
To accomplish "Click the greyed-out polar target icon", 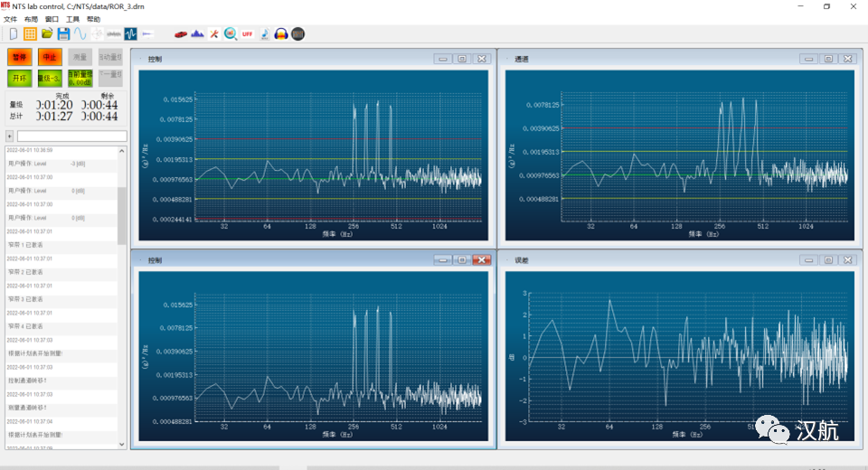I will click(97, 33).
